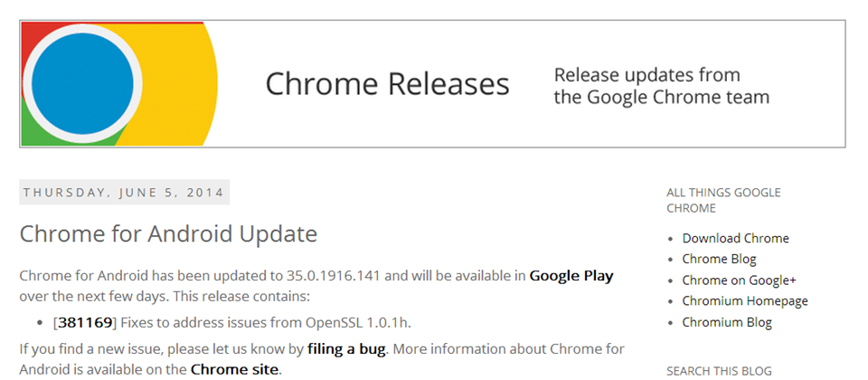Follow the Google Play link

click(x=571, y=275)
